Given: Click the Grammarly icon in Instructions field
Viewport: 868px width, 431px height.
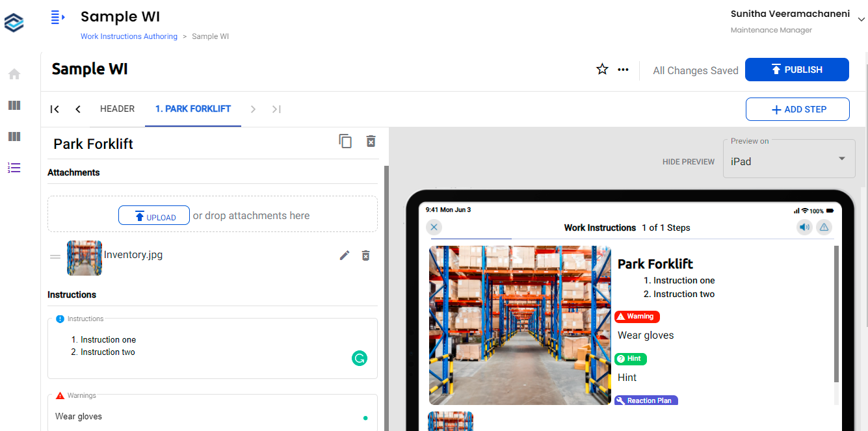Looking at the screenshot, I should tap(360, 358).
